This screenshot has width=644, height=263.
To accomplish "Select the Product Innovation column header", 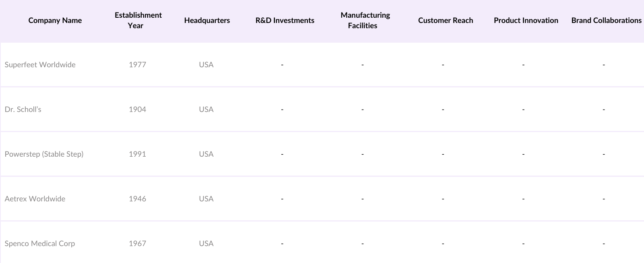I will tap(526, 21).
